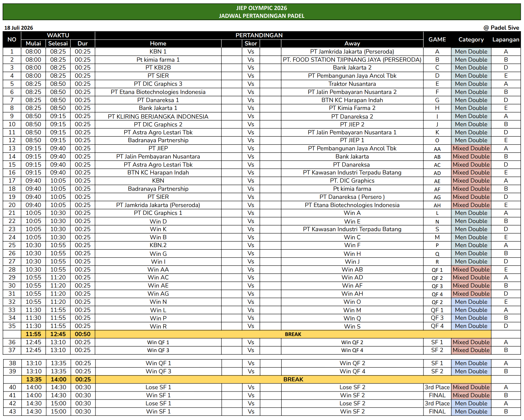Select the "Category" column header
Image resolution: width=524 pixels, height=420 pixels.
coord(471,39)
